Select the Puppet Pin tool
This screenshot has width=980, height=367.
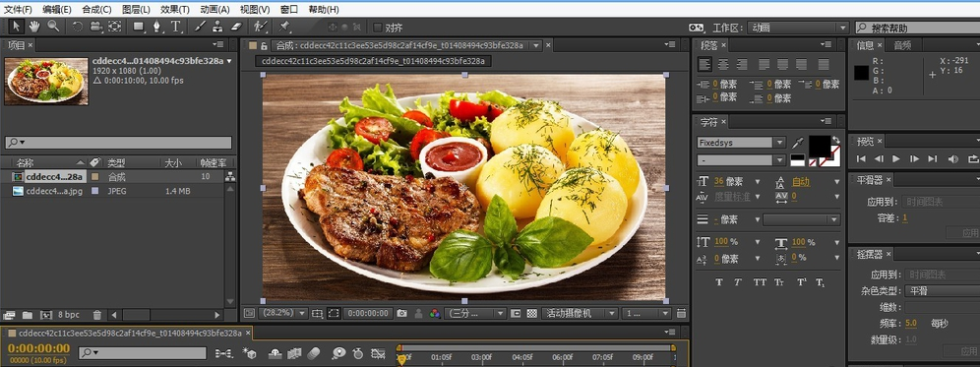click(284, 27)
